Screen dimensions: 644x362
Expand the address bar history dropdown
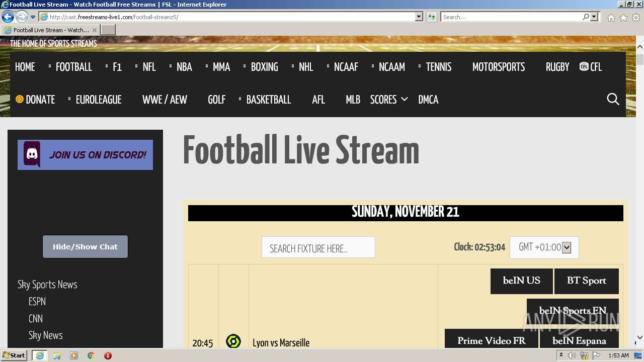tap(419, 17)
